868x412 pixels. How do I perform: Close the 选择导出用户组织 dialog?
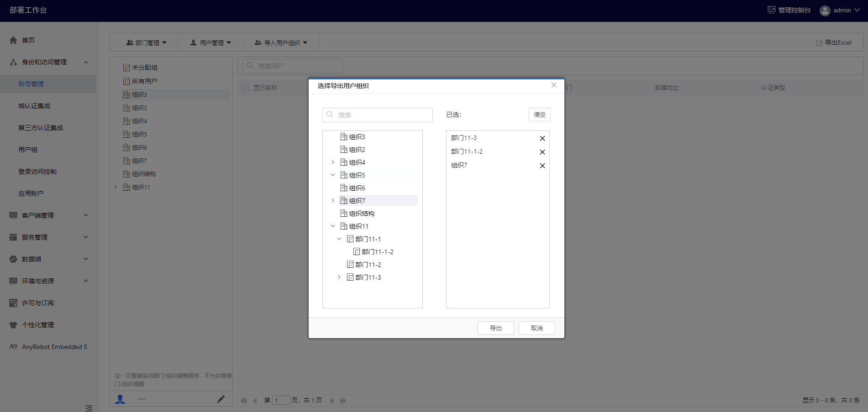pos(554,85)
